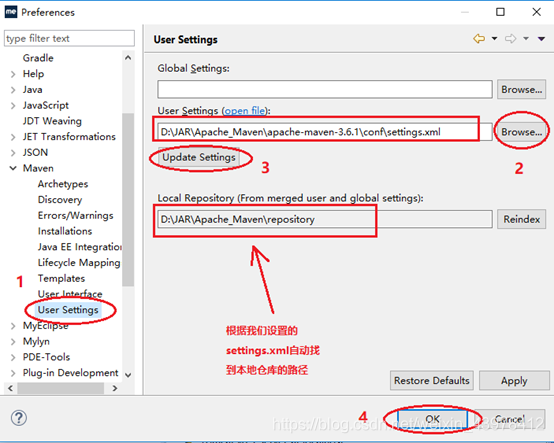Expand the Help tree node

(x=13, y=74)
